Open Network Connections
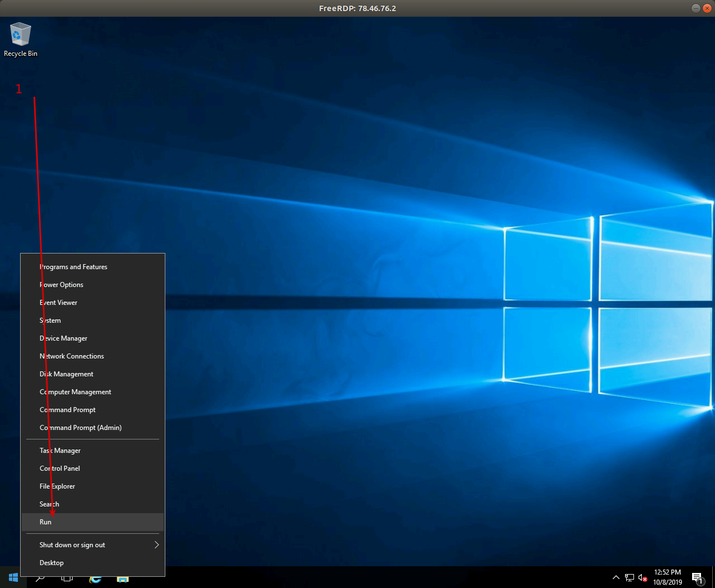Screen dimensions: 715x588 (x=93, y=356)
